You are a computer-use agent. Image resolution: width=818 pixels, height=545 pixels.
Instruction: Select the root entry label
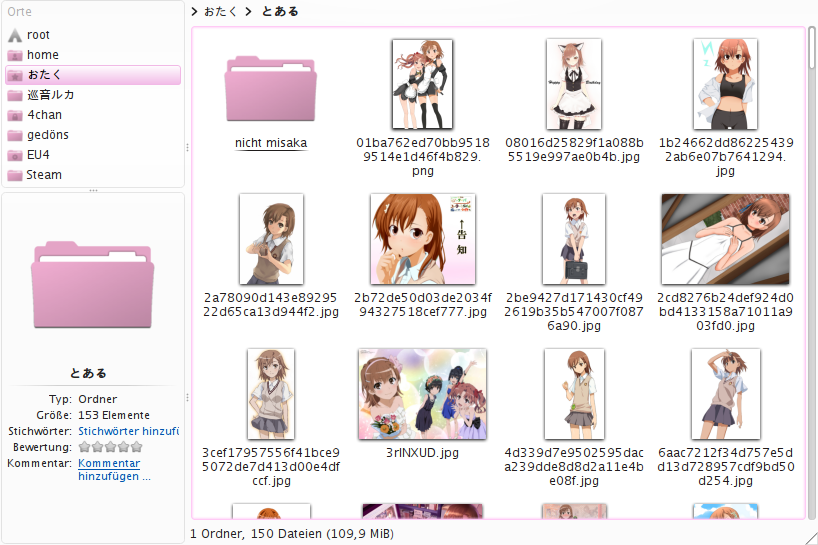click(38, 35)
